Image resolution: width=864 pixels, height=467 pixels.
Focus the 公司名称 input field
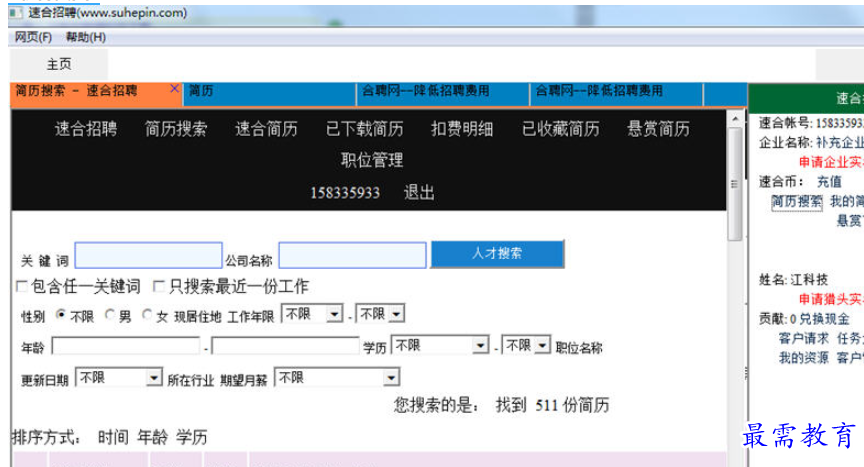pyautogui.click(x=352, y=256)
